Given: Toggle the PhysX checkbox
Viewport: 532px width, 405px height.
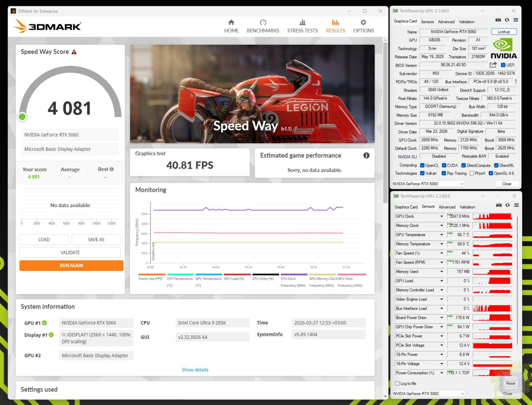Looking at the screenshot, I should point(472,173).
